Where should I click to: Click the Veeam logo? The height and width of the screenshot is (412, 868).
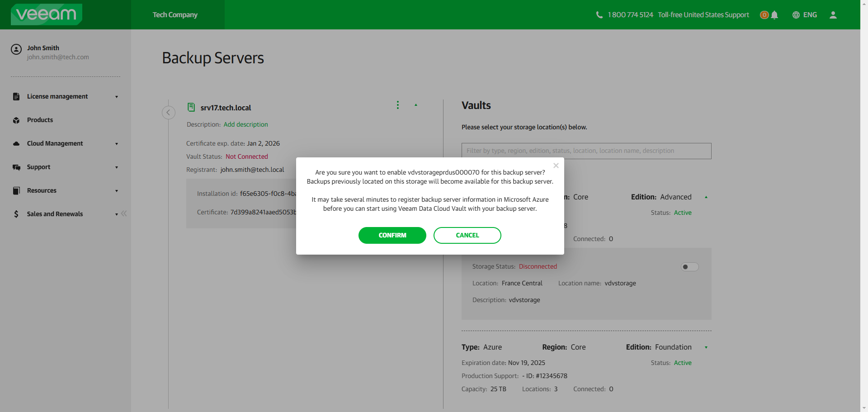point(47,14)
